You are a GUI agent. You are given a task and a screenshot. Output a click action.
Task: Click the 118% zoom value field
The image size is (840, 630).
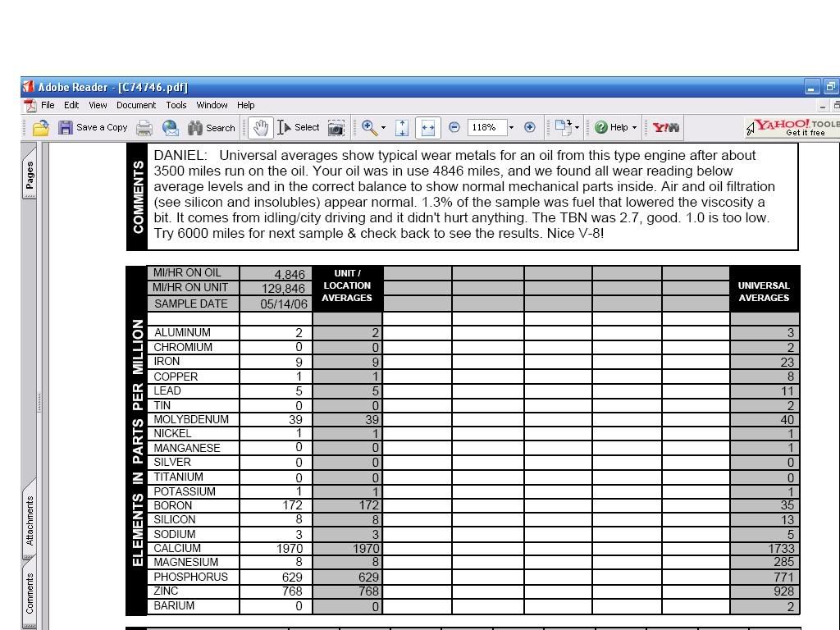[x=486, y=127]
